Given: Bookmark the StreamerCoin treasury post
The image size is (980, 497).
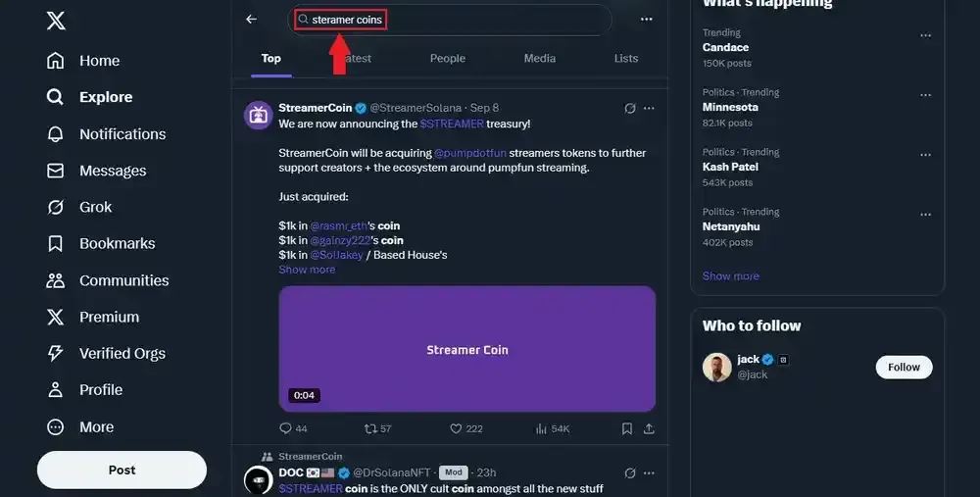Looking at the screenshot, I should (x=627, y=428).
